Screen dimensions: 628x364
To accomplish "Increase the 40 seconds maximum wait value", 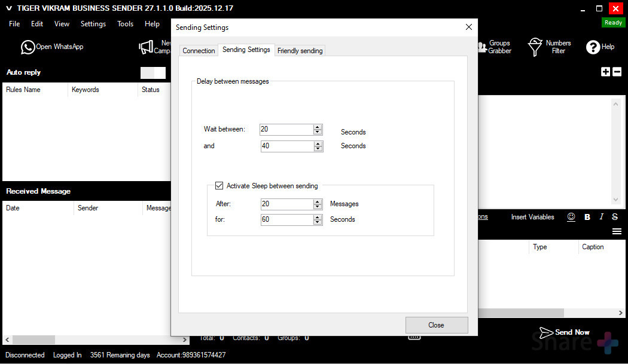I will (318, 143).
